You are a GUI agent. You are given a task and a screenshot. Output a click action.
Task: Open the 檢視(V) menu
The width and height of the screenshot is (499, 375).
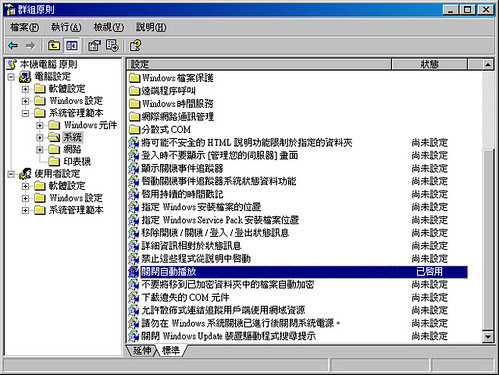tap(109, 27)
